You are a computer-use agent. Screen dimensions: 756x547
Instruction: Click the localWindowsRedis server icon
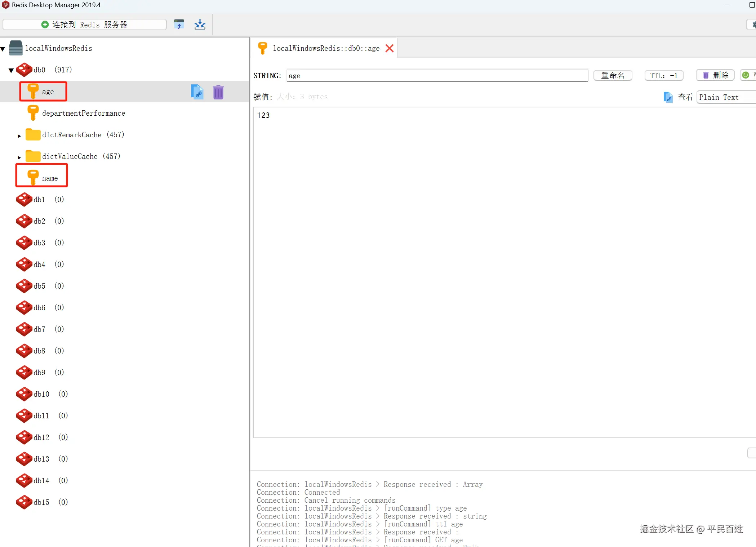tap(16, 48)
